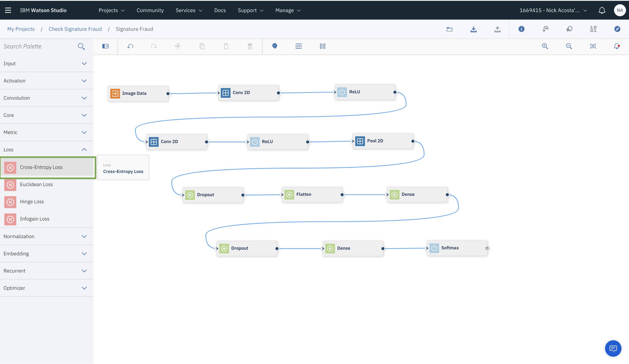This screenshot has width=629, height=364.
Task: Click the paste clipboard icon
Action: tap(226, 46)
